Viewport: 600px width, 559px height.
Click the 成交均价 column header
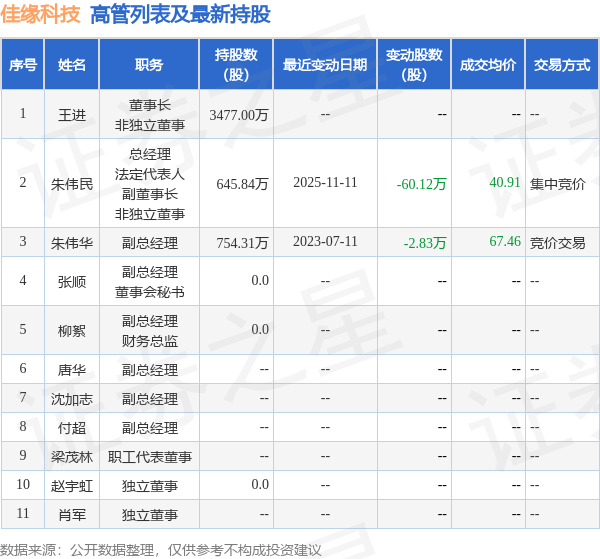pyautogui.click(x=488, y=65)
